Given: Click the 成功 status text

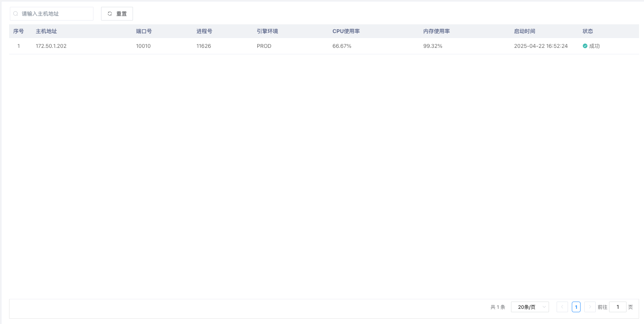Looking at the screenshot, I should click(x=595, y=46).
